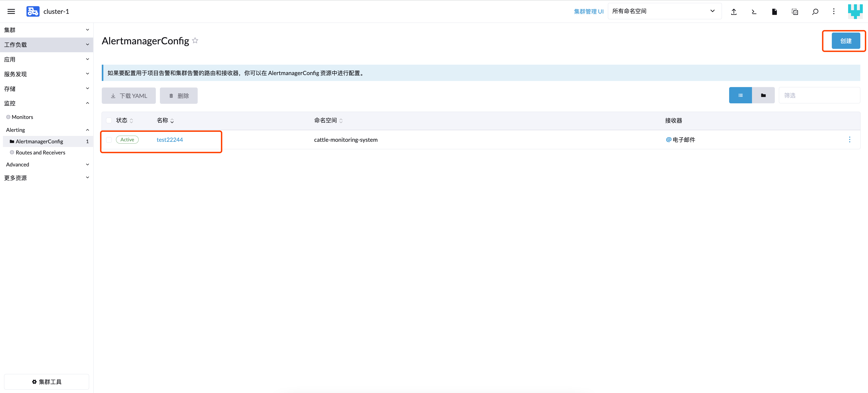This screenshot has height=393, width=868.
Task: Open the test22244 config link
Action: (x=170, y=140)
